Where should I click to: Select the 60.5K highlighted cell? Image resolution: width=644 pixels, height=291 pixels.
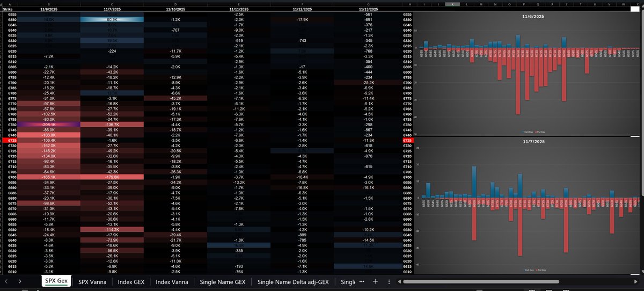coord(112,19)
